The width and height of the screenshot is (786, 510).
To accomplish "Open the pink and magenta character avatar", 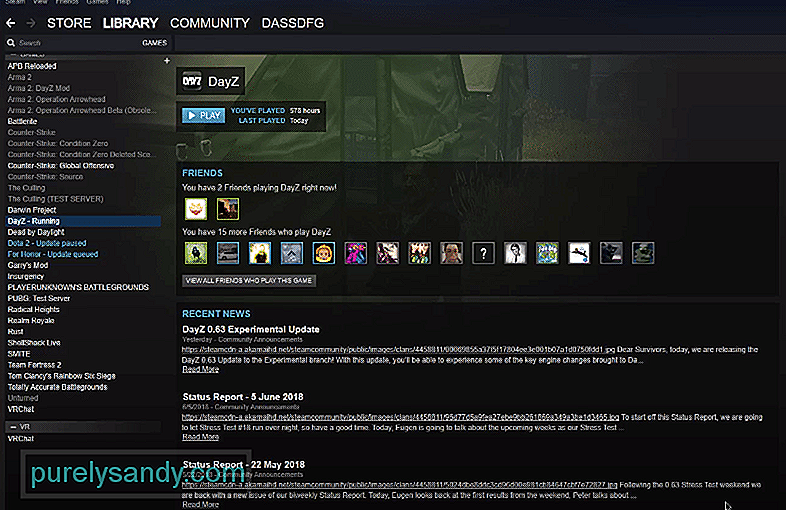I will 355,253.
